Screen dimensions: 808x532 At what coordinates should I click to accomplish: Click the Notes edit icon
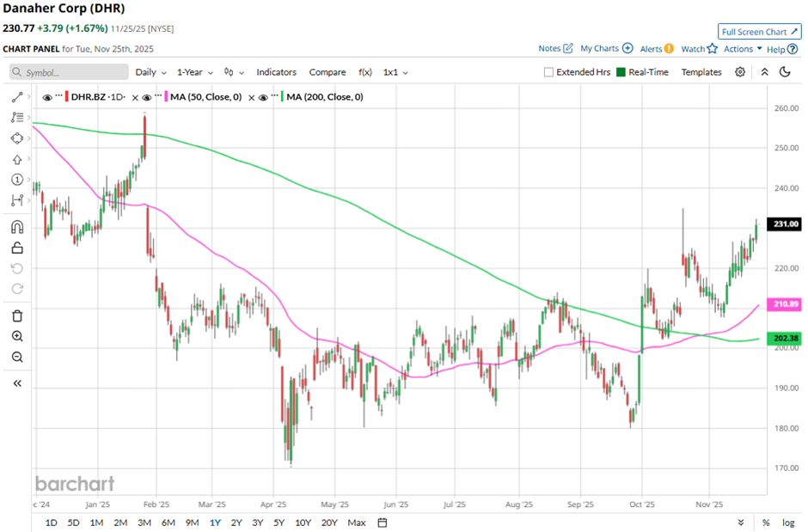[568, 48]
